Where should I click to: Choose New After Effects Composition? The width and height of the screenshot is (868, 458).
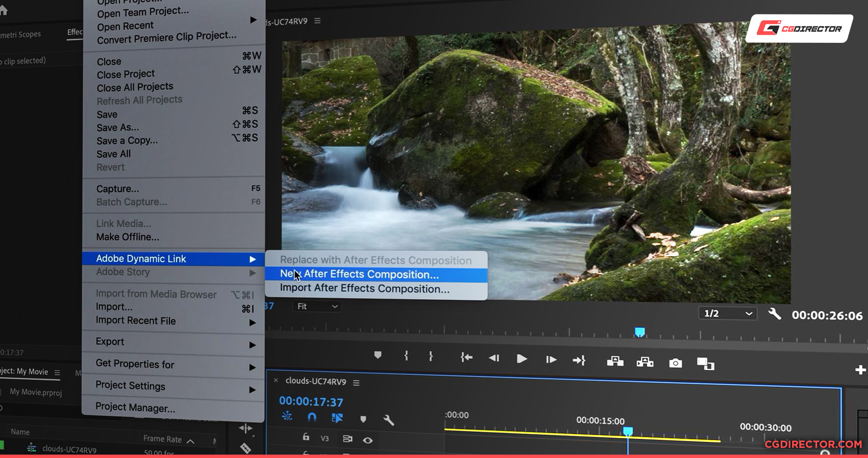coord(376,274)
